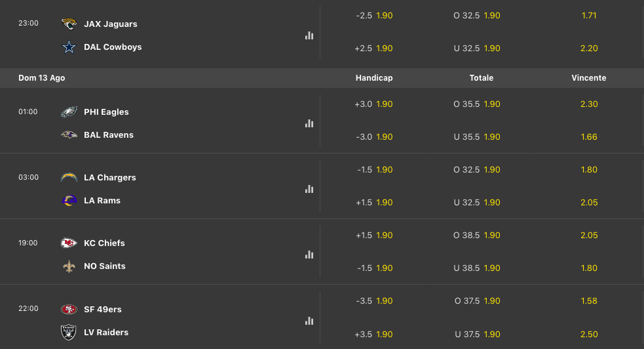
Task: Click the JAX Jaguars team logo
Action: pos(69,24)
